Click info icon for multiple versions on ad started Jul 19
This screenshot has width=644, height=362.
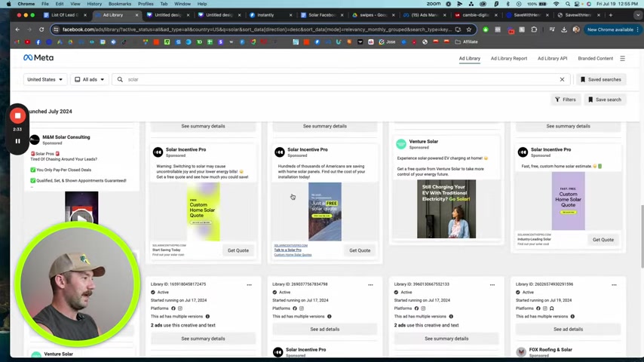[x=572, y=317]
